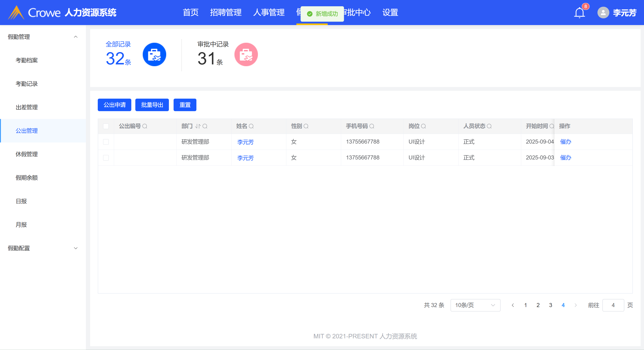Sort the 部门 column
This screenshot has width=644, height=350.
pos(198,126)
